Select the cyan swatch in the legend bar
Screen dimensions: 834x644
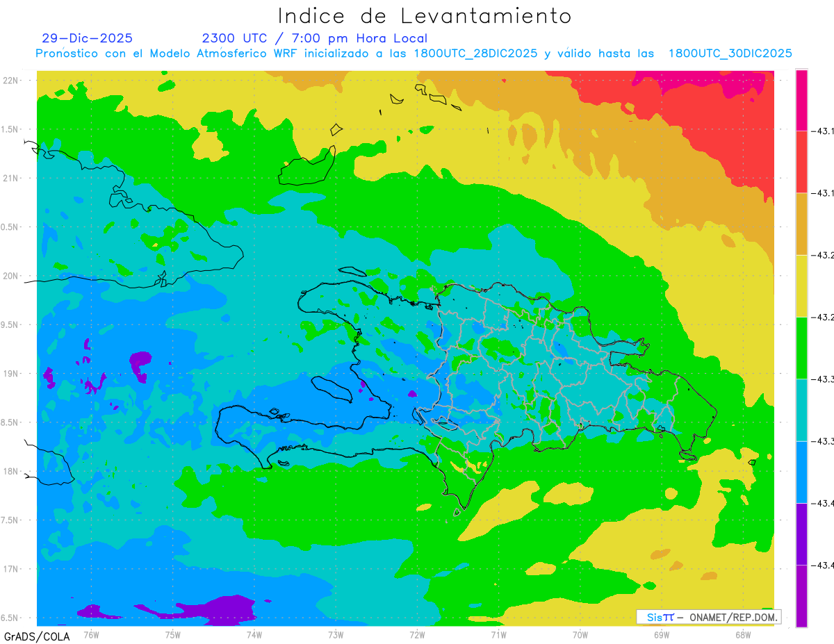pyautogui.click(x=801, y=409)
